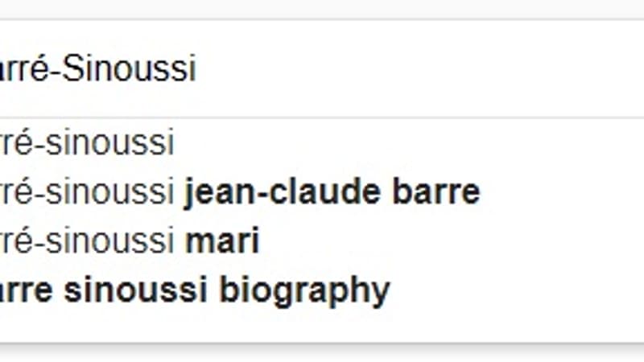Click the accented 'é' in the search field text
The image size is (644, 362).
(39, 68)
